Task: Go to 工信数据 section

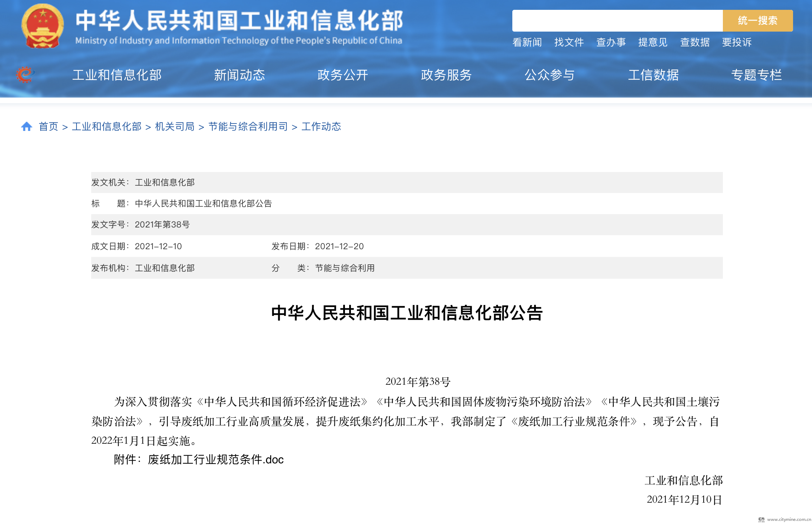Action: coord(653,75)
